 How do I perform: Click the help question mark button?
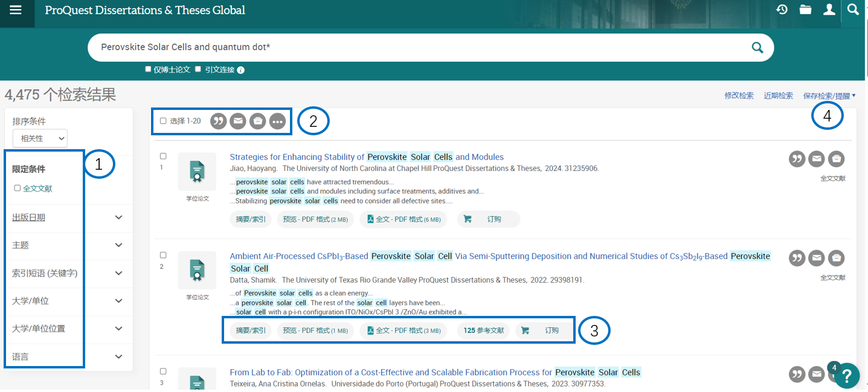(x=847, y=375)
